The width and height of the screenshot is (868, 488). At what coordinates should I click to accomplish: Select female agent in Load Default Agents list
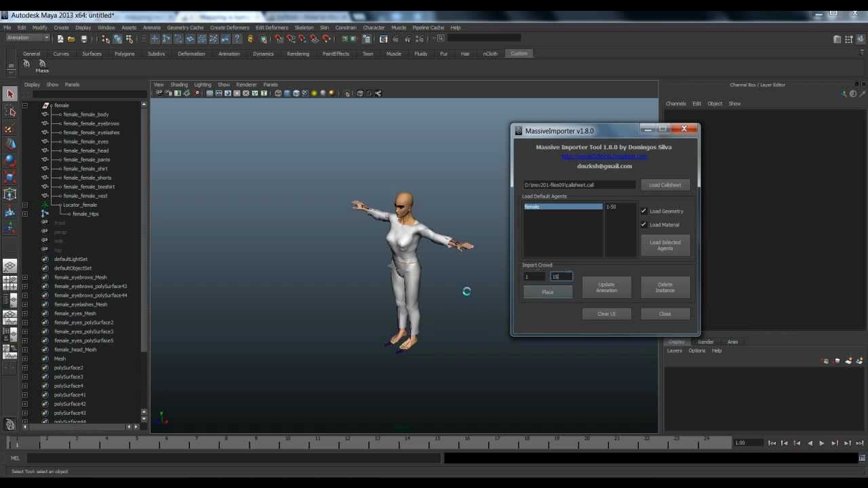coord(563,207)
